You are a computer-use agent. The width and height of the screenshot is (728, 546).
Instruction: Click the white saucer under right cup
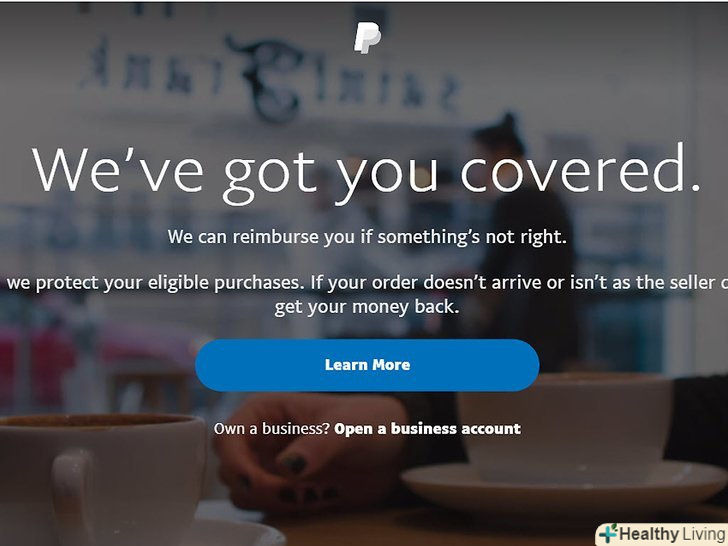564,488
